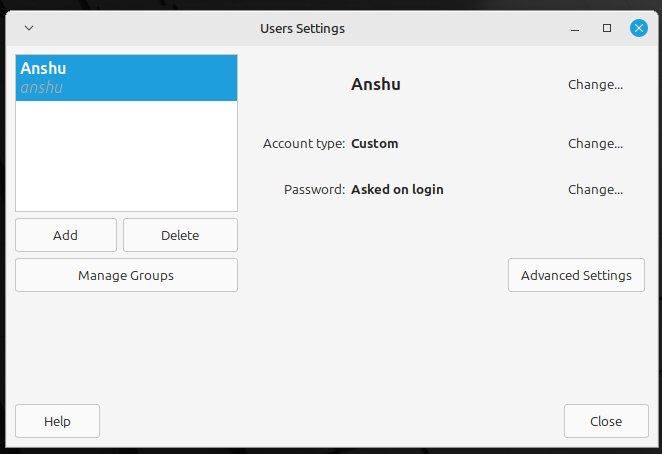Open Advanced Settings
Viewport: 662px width, 454px height.
[x=576, y=275]
